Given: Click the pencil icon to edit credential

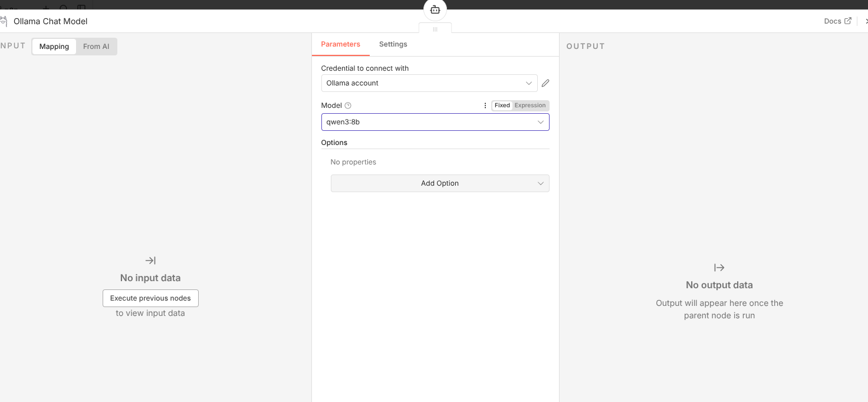Looking at the screenshot, I should click(x=545, y=83).
